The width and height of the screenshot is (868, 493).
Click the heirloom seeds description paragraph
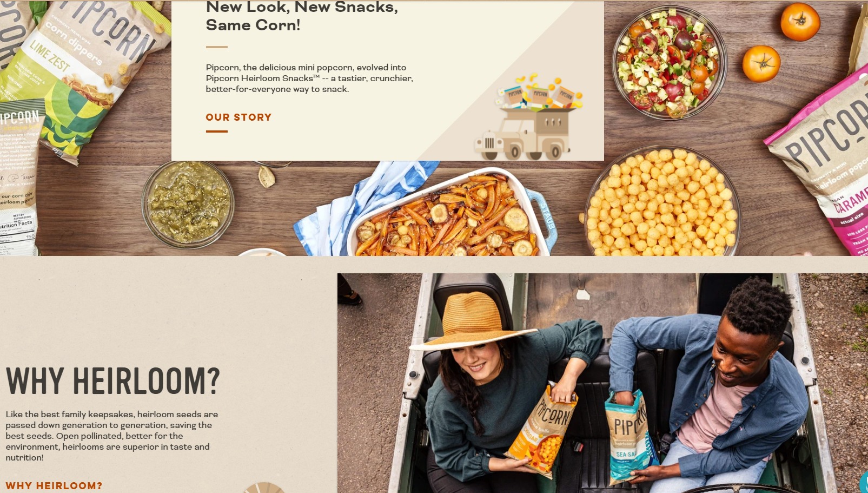pos(112,436)
